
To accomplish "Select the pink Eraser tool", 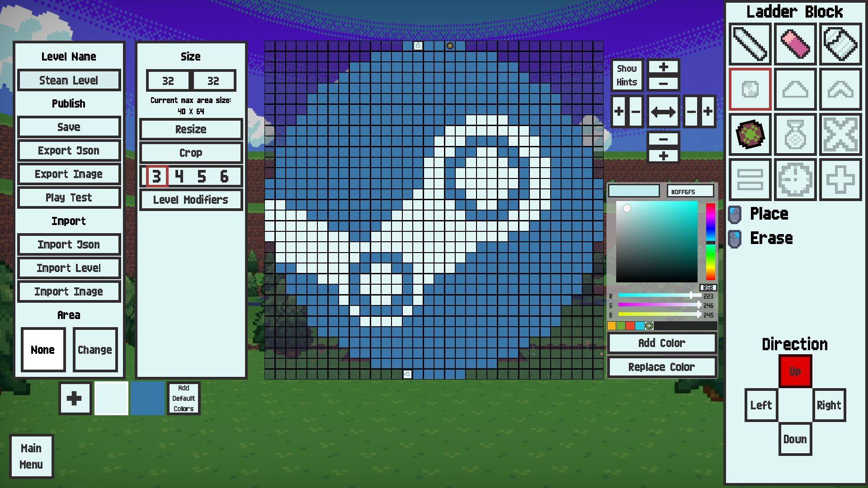I will tap(795, 44).
